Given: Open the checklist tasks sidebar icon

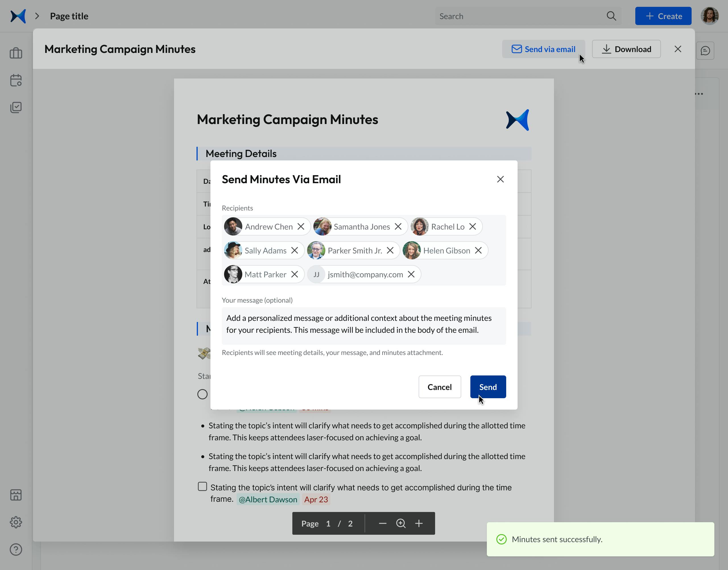Looking at the screenshot, I should (x=16, y=108).
